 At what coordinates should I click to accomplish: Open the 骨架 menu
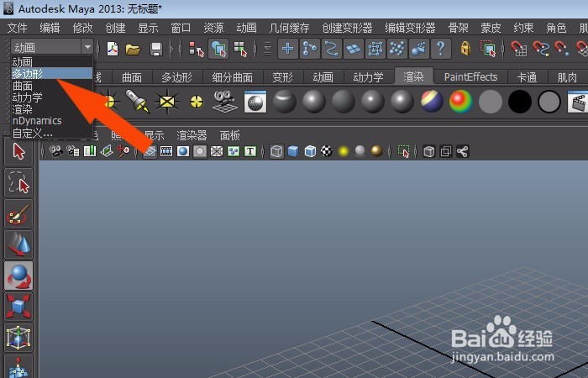pyautogui.click(x=458, y=28)
